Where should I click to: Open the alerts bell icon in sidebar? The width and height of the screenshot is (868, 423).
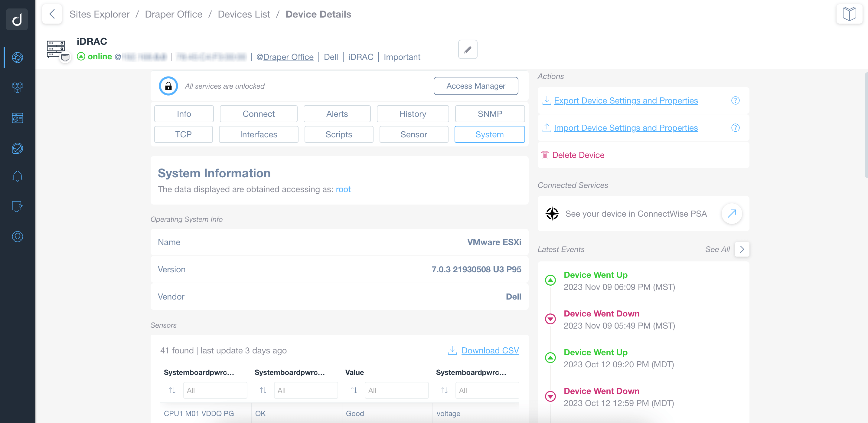pos(18,176)
